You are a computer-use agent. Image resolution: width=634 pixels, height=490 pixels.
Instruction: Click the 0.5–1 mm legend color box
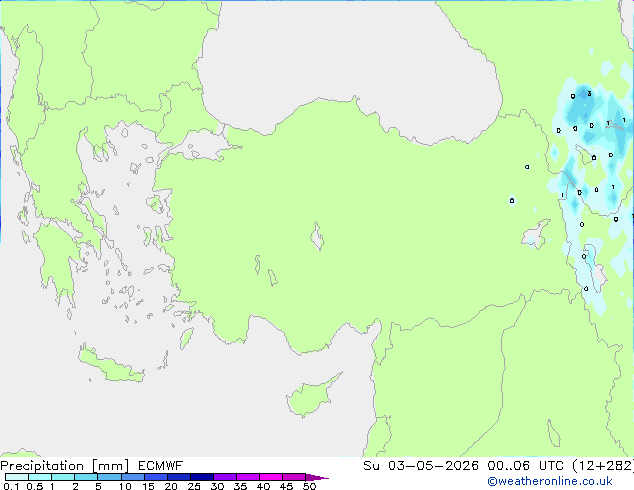pos(40,477)
